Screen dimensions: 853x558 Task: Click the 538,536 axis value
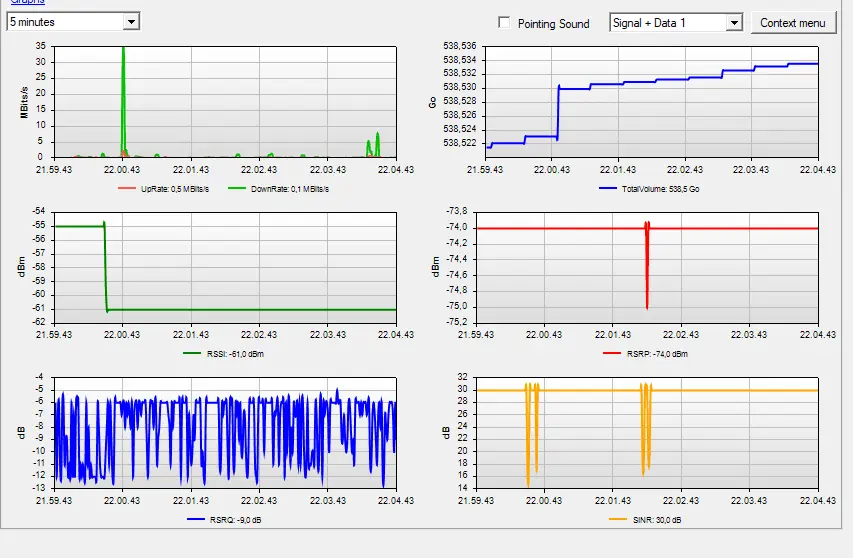[x=460, y=46]
